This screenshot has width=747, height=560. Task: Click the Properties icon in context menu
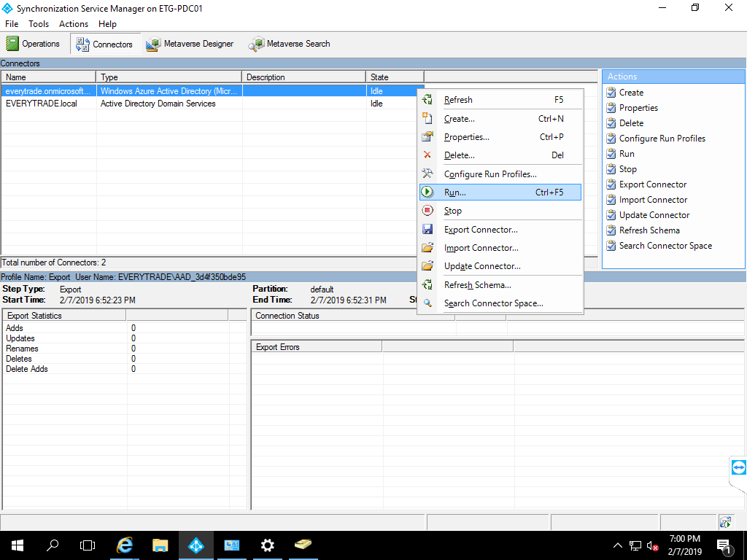[x=427, y=137]
